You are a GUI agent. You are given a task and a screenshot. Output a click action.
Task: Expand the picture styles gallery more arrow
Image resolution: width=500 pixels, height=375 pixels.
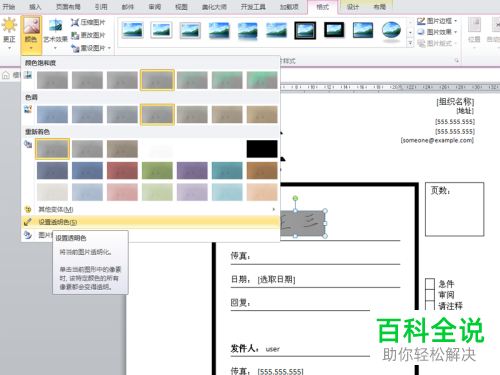(x=410, y=43)
